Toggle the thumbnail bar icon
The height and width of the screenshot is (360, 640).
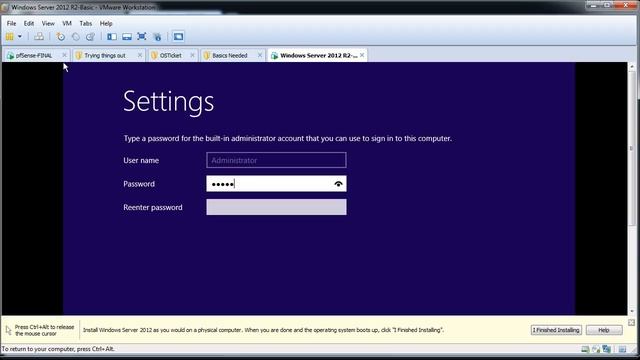click(x=127, y=37)
